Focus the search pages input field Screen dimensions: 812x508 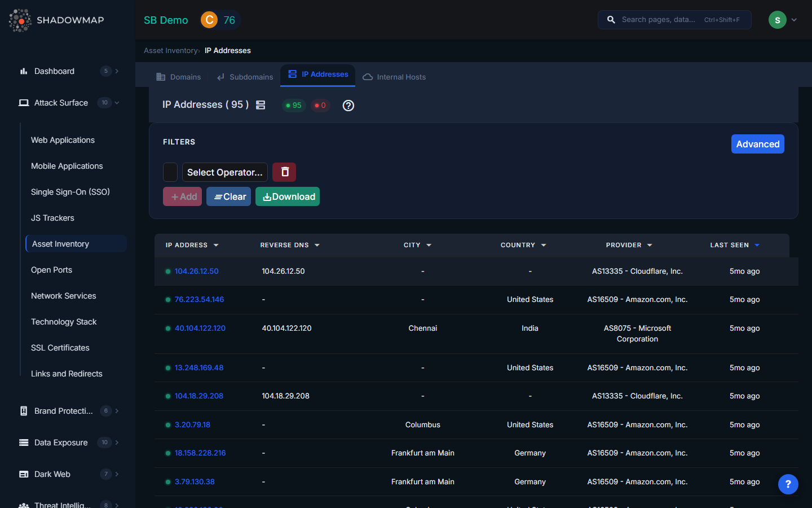660,20
